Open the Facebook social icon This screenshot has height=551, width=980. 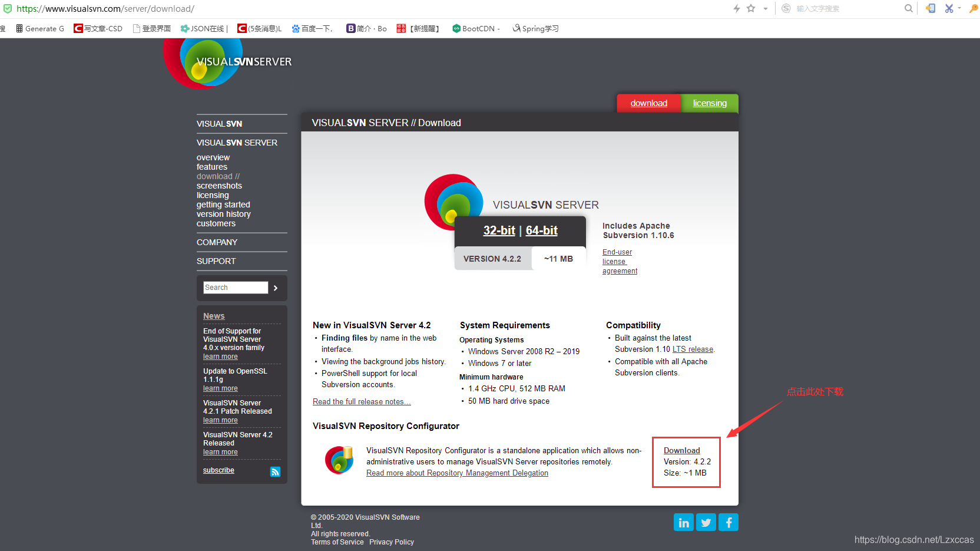click(x=729, y=522)
